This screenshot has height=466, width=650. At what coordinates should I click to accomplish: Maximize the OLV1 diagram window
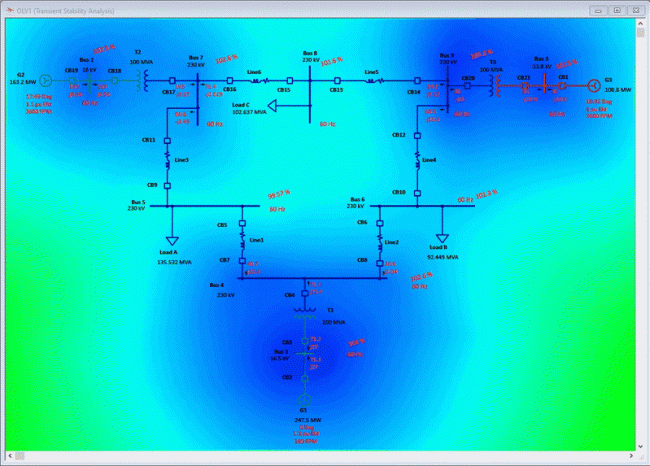coord(619,9)
